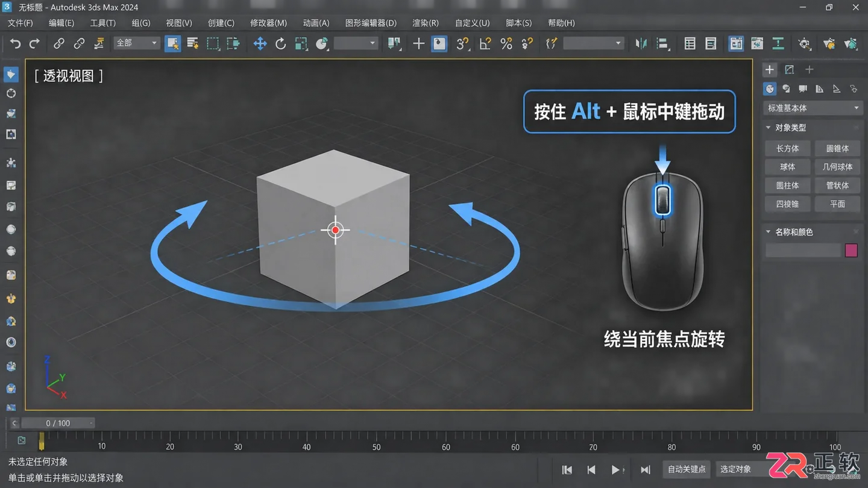The height and width of the screenshot is (488, 868).
Task: Click the 平面 plane button
Action: pos(837,204)
